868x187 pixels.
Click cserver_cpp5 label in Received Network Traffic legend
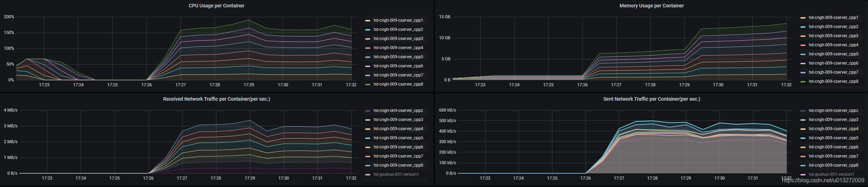tap(398, 138)
